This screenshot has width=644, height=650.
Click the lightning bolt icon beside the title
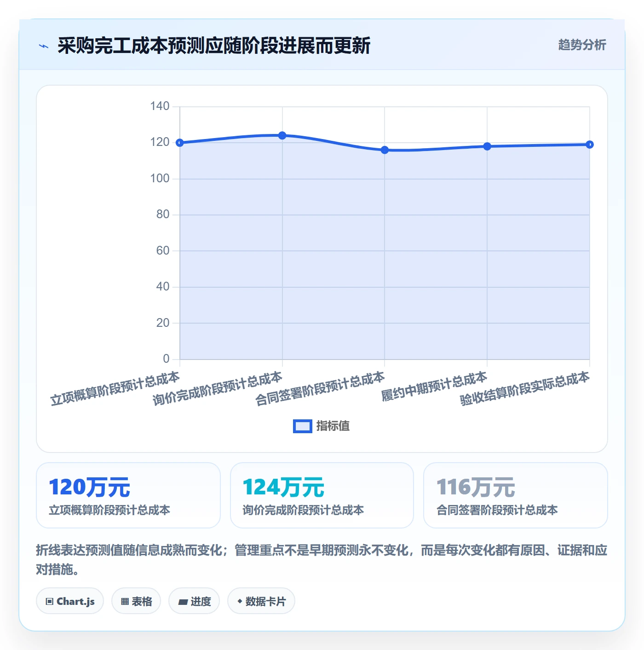44,46
